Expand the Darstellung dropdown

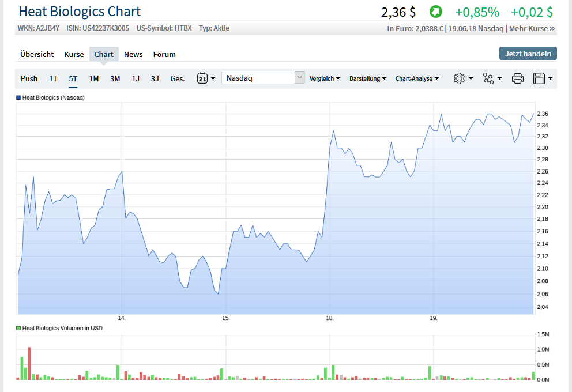pyautogui.click(x=368, y=78)
